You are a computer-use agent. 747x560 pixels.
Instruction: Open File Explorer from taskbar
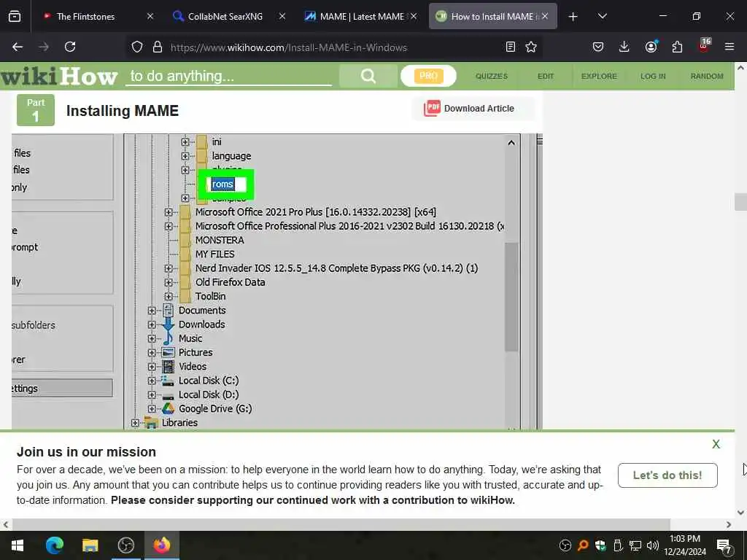point(90,545)
